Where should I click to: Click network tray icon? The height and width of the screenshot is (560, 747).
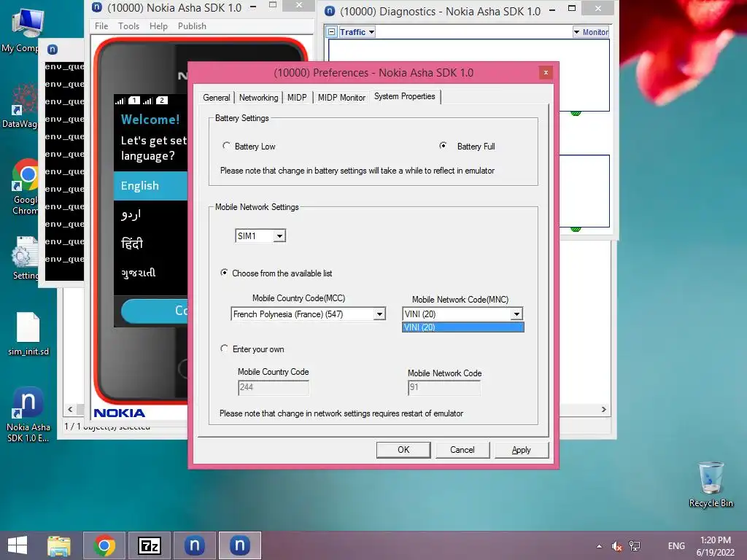635,546
